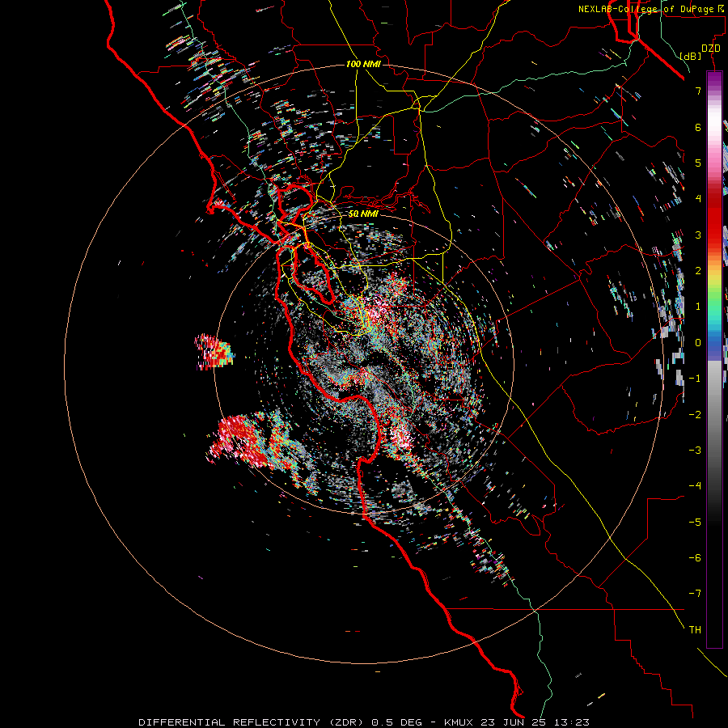Click the 1 value on the color scale
The height and width of the screenshot is (728, 728).
(698, 307)
